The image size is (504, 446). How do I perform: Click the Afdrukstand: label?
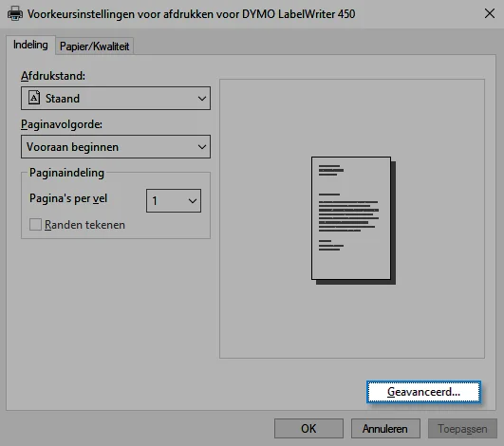(x=53, y=76)
